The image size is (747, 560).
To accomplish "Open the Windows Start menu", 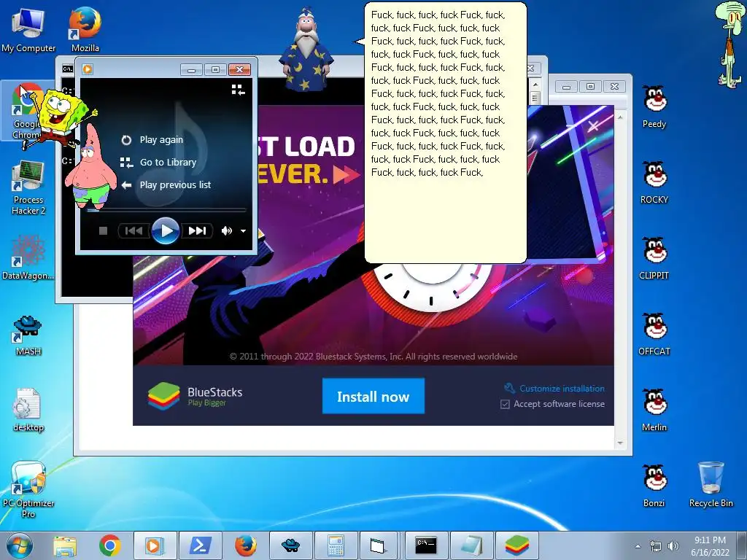I will coord(20,545).
